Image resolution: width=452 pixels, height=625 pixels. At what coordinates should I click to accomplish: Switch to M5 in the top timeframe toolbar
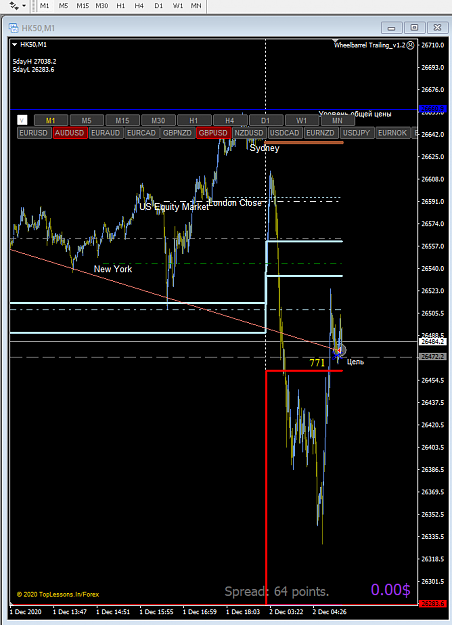coord(63,6)
